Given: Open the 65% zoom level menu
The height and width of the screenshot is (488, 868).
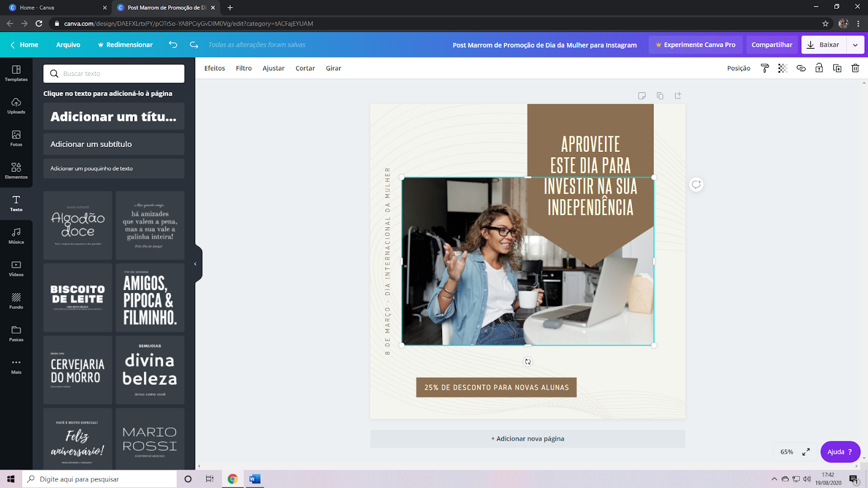Looking at the screenshot, I should click(787, 452).
